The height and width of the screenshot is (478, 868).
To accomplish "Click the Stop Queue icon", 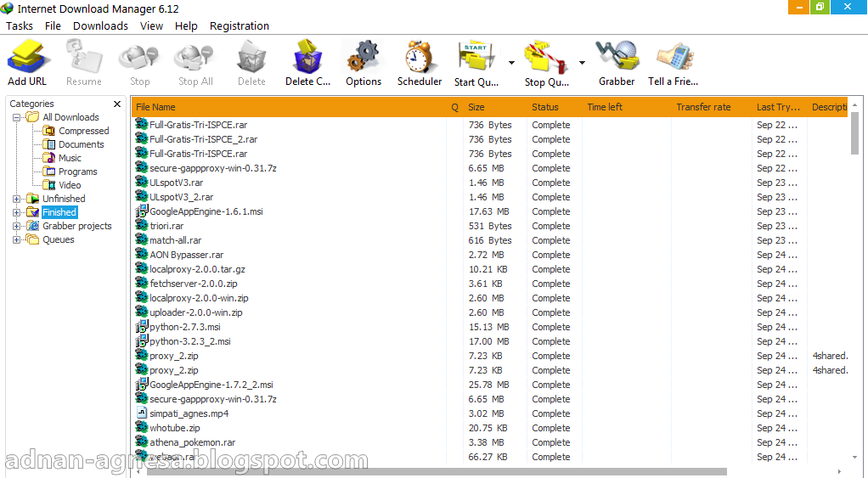I will click(x=546, y=56).
